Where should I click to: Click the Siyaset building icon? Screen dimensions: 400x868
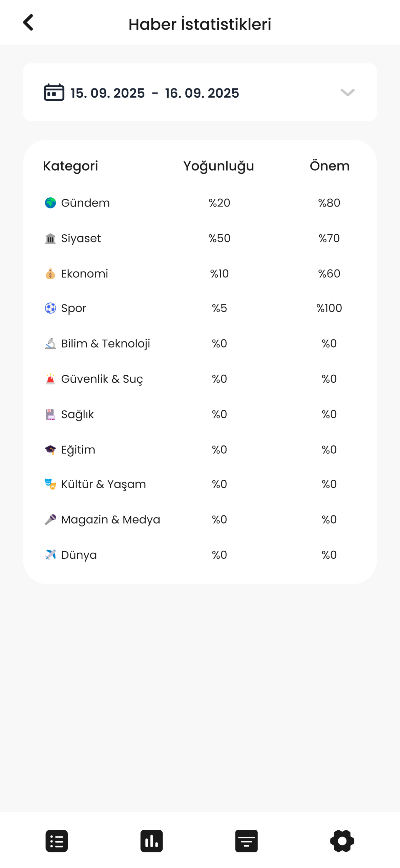pyautogui.click(x=50, y=238)
